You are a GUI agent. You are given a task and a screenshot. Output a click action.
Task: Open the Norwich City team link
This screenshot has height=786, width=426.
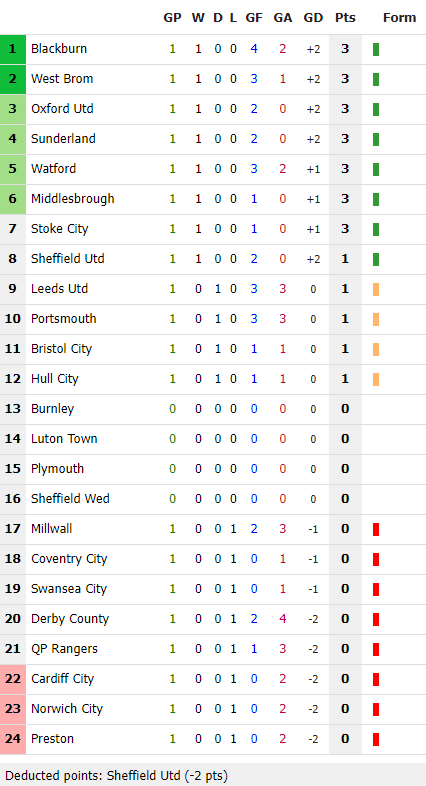[67, 709]
